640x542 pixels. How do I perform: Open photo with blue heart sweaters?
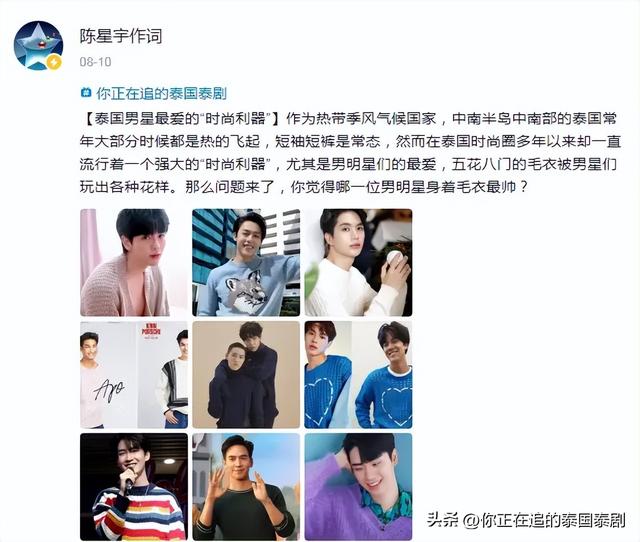click(x=358, y=375)
